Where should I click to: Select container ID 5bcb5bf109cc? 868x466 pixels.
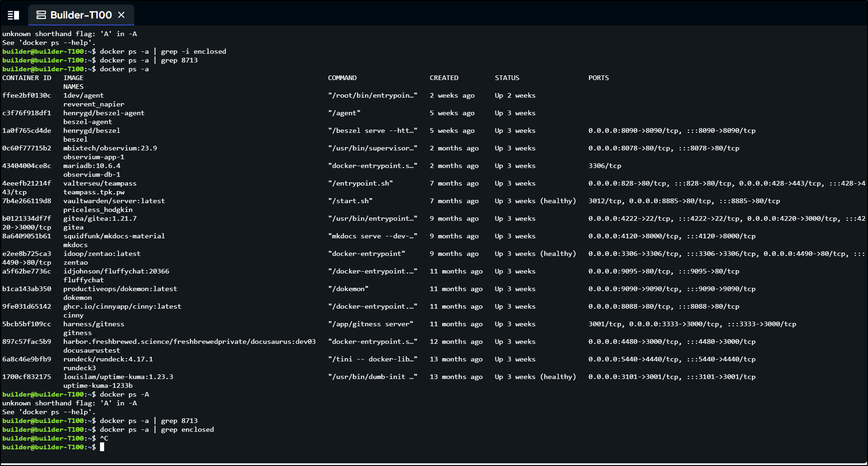(x=27, y=324)
